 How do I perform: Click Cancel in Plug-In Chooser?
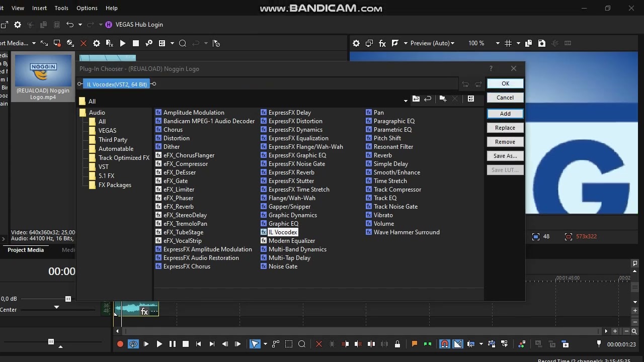click(x=505, y=98)
